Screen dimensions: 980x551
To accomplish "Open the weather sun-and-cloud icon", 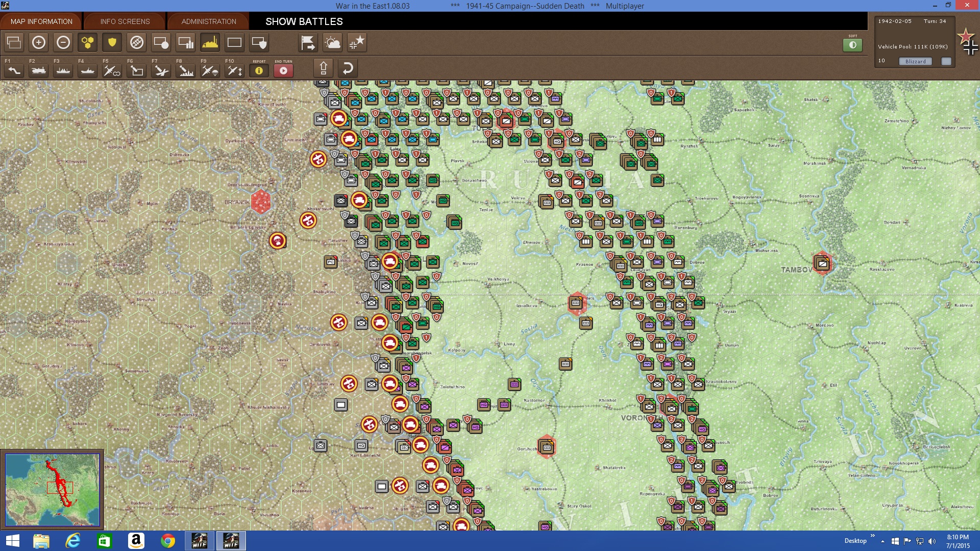I will (333, 42).
